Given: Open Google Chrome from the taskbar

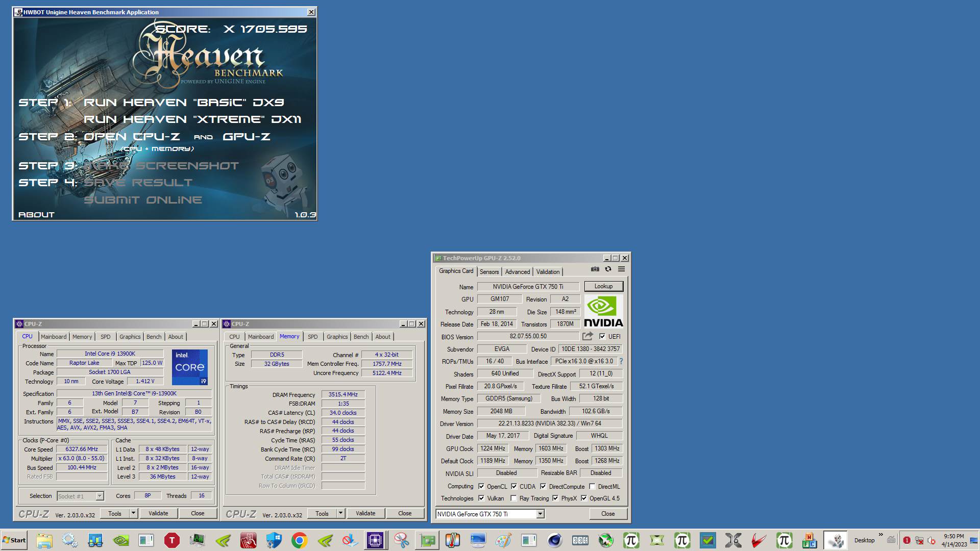Looking at the screenshot, I should coord(300,540).
